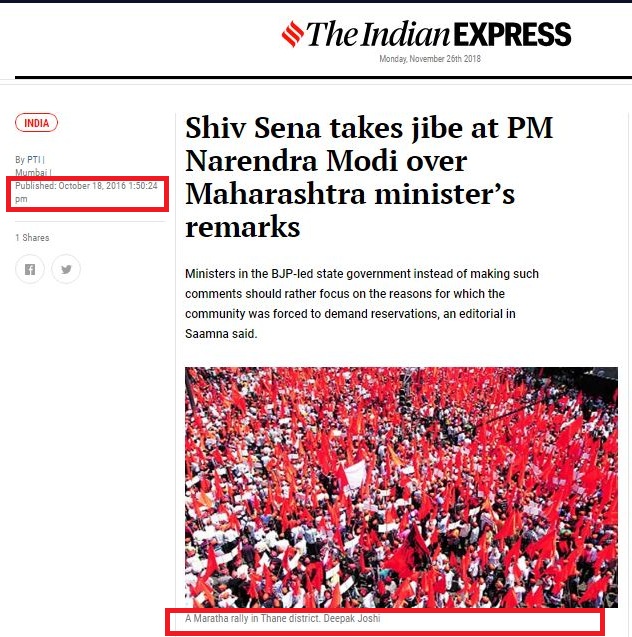
Task: Open the INDIA category tag
Action: click(37, 123)
